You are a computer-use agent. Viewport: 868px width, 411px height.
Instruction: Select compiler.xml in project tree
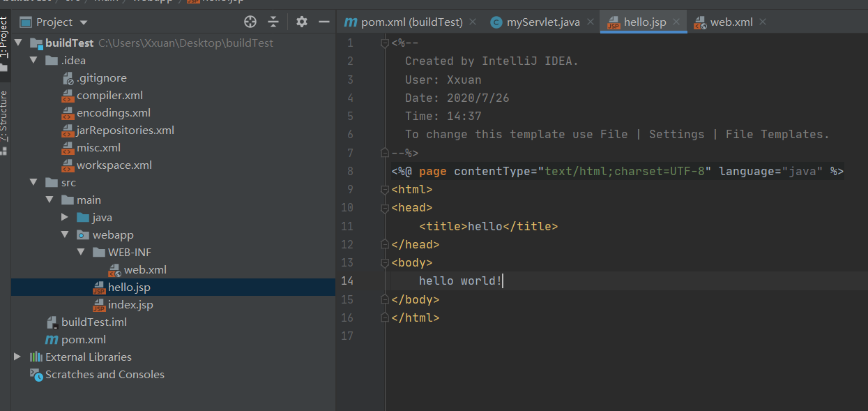pos(109,96)
